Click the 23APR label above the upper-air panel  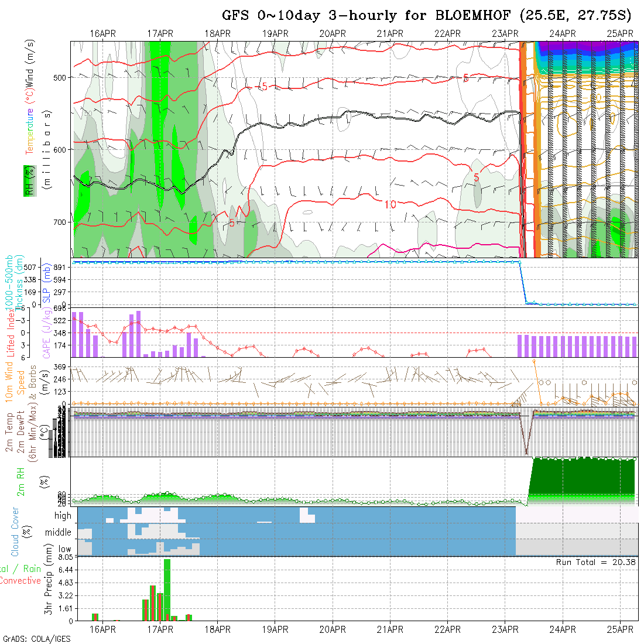505,34
